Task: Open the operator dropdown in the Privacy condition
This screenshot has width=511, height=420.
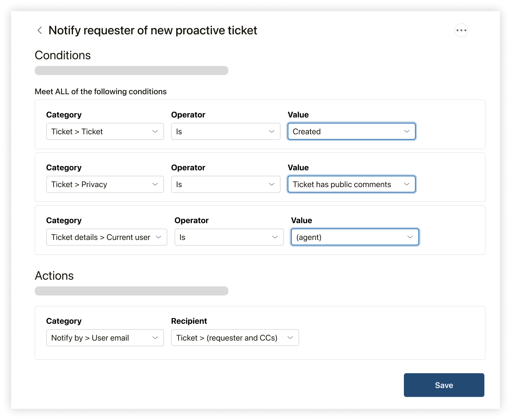Action: [x=225, y=184]
